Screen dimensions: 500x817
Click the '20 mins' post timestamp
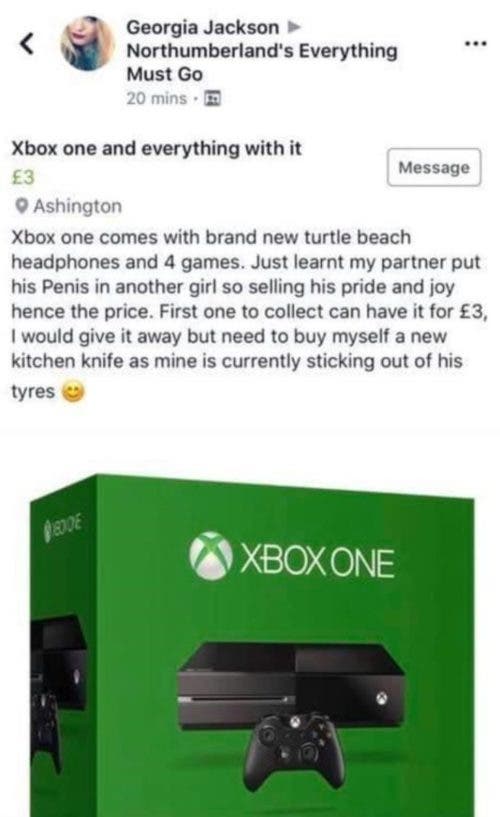click(x=156, y=98)
